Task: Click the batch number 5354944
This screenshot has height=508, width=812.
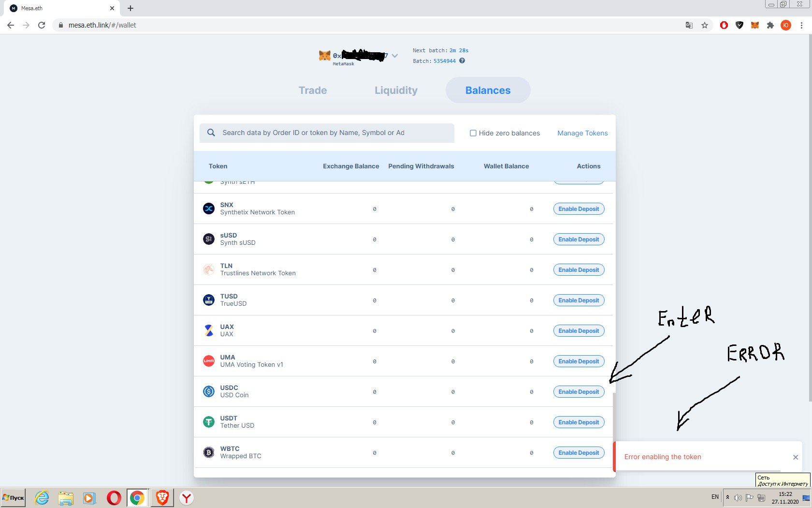Action: tap(444, 61)
